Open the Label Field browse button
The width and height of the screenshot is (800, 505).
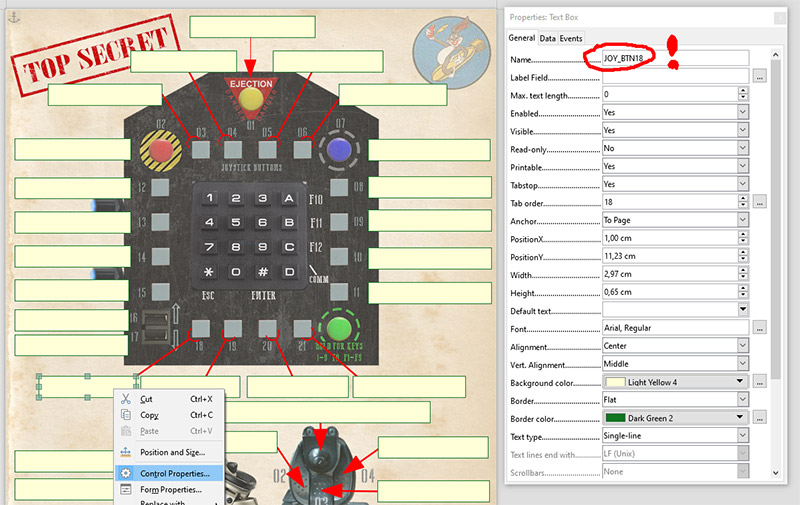pyautogui.click(x=760, y=76)
